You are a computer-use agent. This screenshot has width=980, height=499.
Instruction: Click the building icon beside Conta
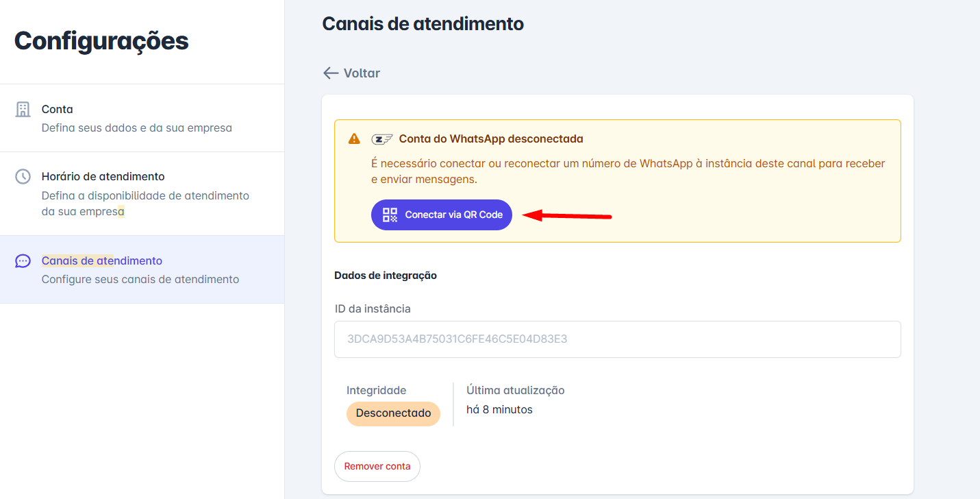pyautogui.click(x=23, y=110)
